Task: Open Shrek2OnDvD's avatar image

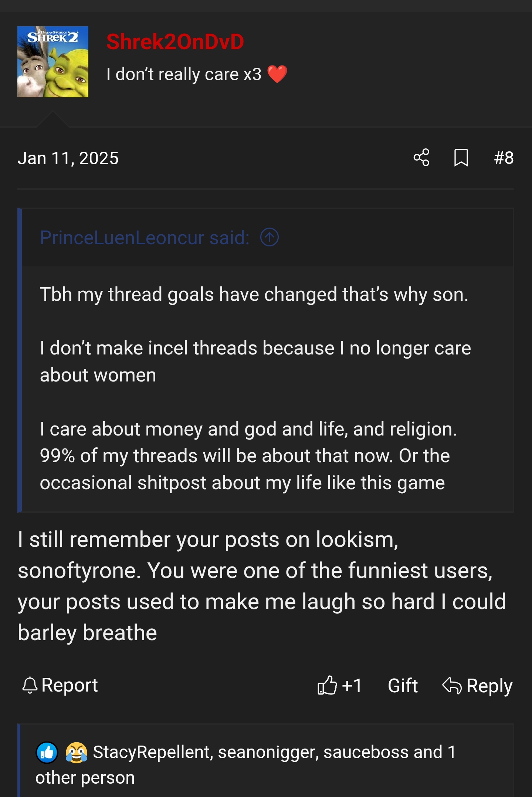Action: (x=53, y=62)
